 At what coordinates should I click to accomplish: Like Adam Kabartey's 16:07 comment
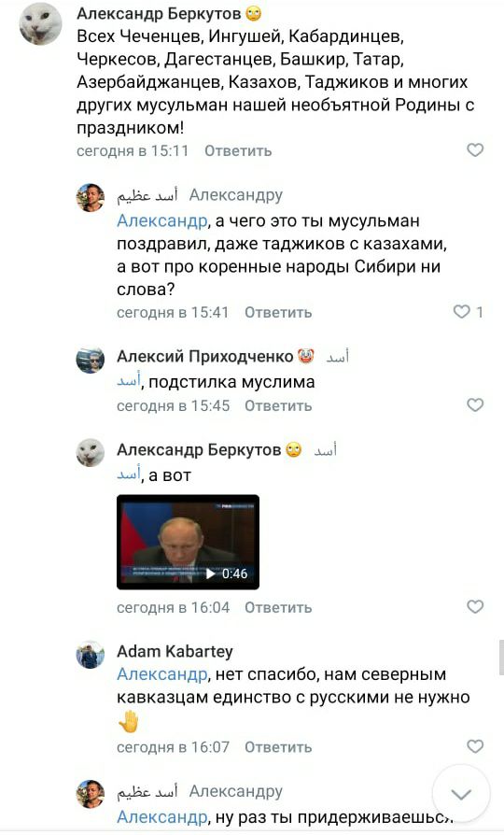475,746
